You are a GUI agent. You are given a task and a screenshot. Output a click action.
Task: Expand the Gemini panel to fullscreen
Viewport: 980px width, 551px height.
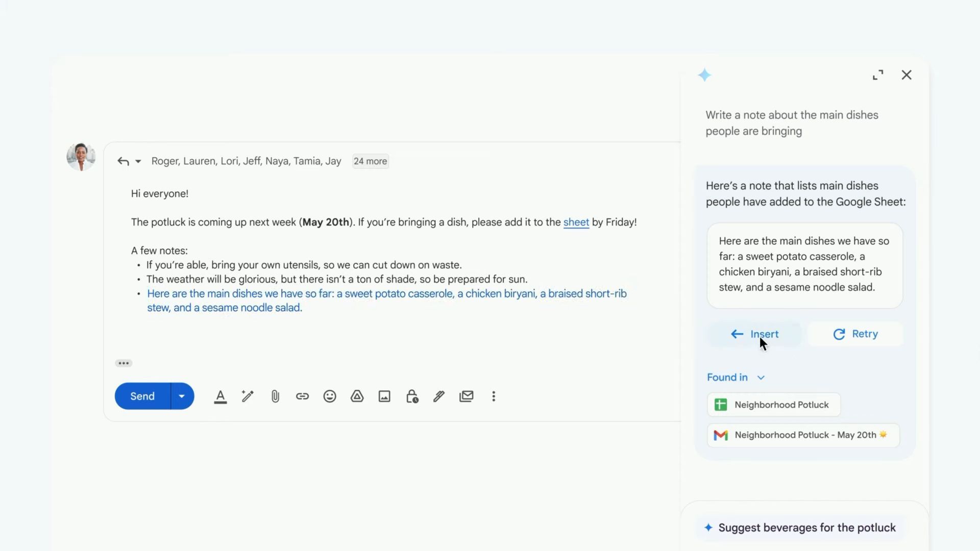click(x=878, y=75)
